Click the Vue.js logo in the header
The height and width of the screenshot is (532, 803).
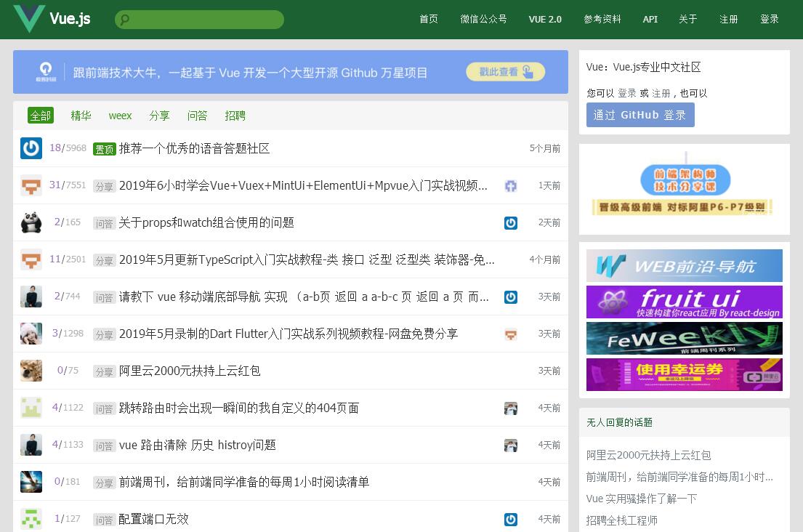click(52, 19)
